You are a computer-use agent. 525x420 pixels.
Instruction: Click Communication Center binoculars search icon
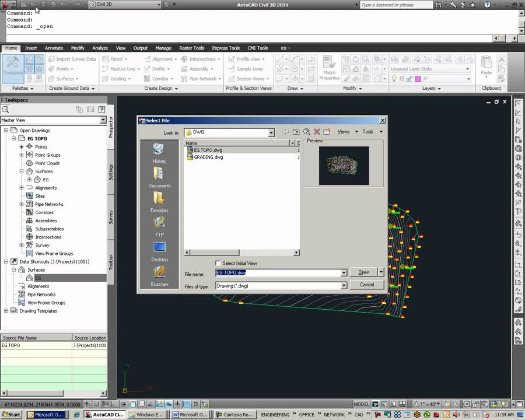coord(438,5)
